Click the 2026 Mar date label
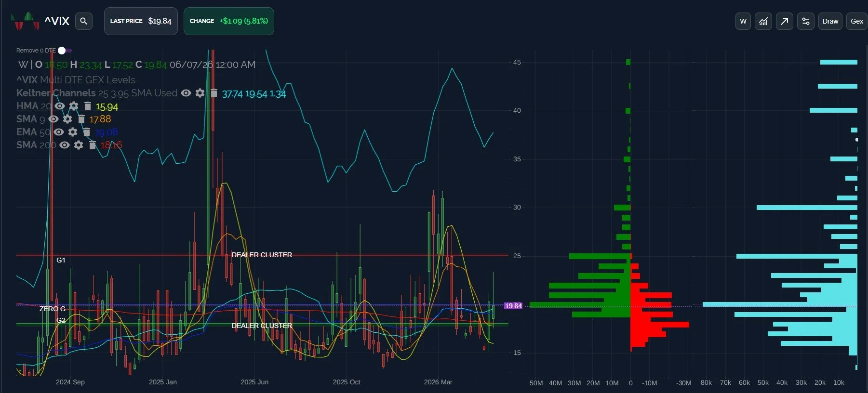This screenshot has height=393, width=868. [438, 382]
